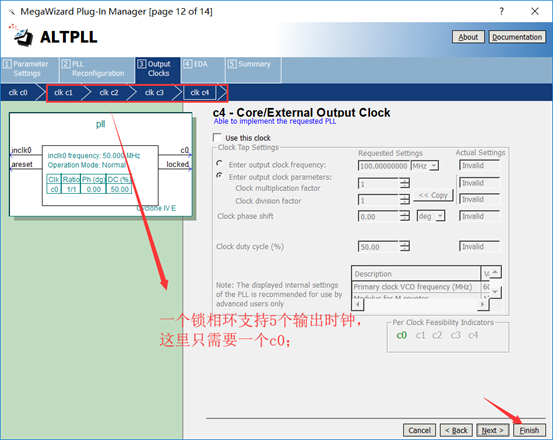
Task: Adjust the duty cycle stepper arrows
Action: click(405, 246)
